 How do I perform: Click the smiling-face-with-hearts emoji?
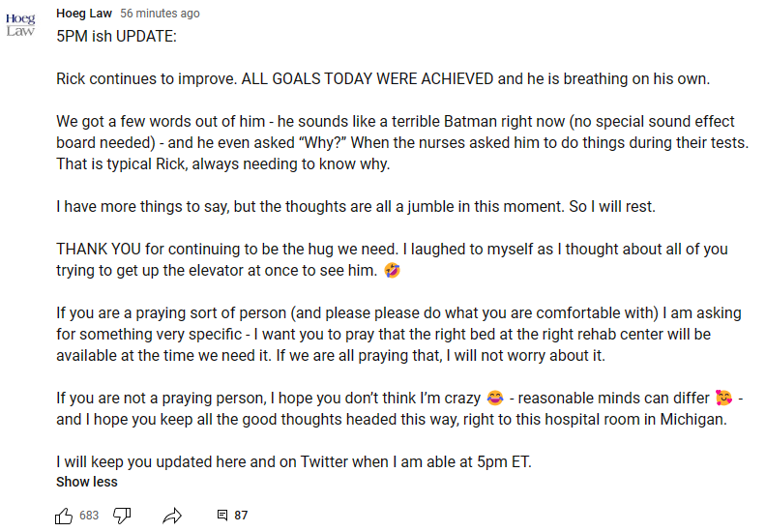[x=723, y=398]
